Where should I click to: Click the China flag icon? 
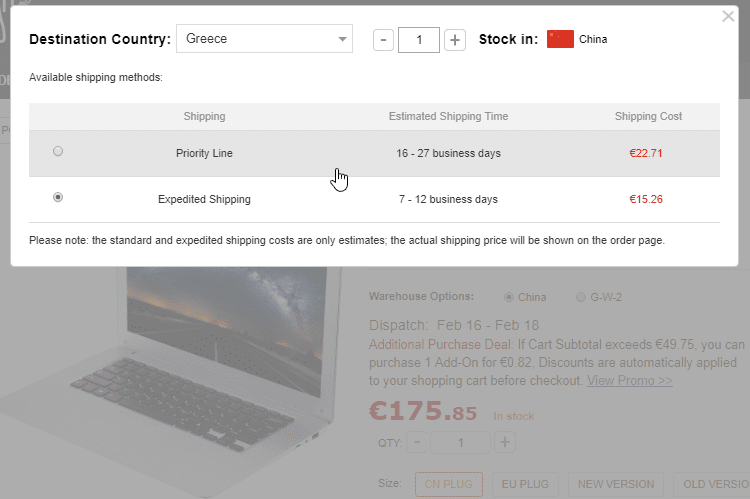tap(560, 40)
